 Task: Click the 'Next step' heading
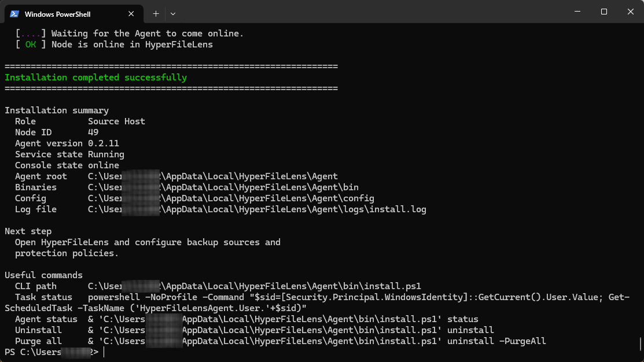[28, 231]
